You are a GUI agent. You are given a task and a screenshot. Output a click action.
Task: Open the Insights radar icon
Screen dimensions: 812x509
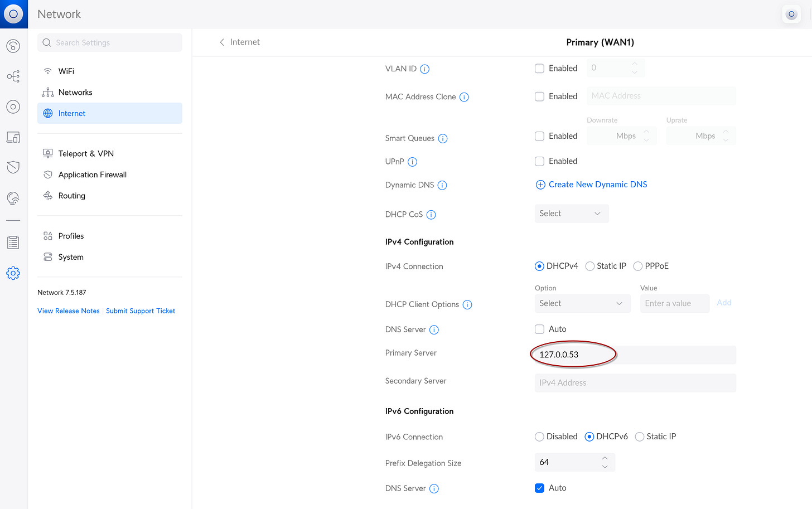(x=13, y=197)
